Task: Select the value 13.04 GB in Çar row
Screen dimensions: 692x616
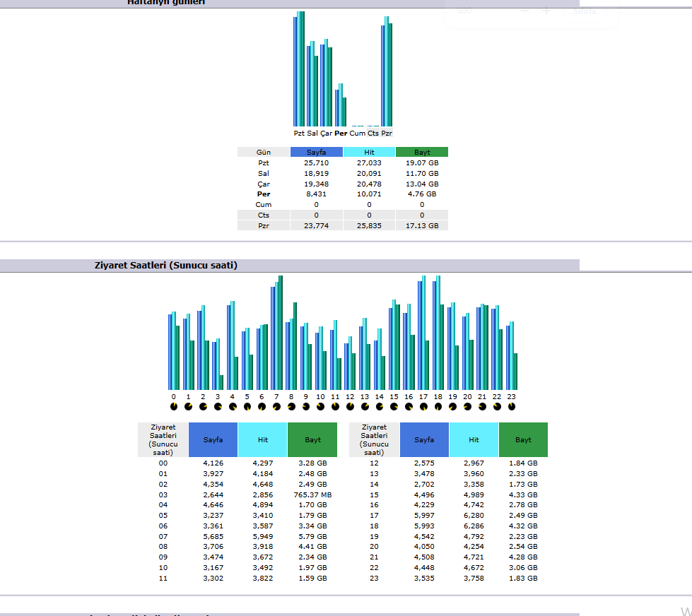Action: (422, 184)
